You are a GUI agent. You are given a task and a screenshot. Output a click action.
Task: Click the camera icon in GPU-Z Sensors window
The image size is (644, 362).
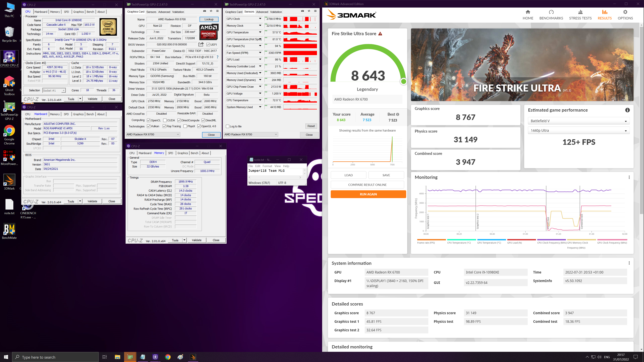[x=303, y=11]
